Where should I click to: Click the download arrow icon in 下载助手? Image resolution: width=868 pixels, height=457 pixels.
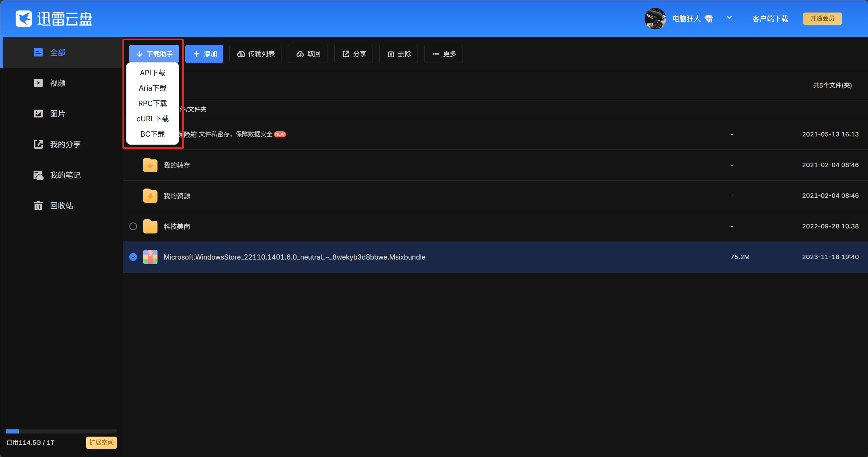tap(139, 54)
